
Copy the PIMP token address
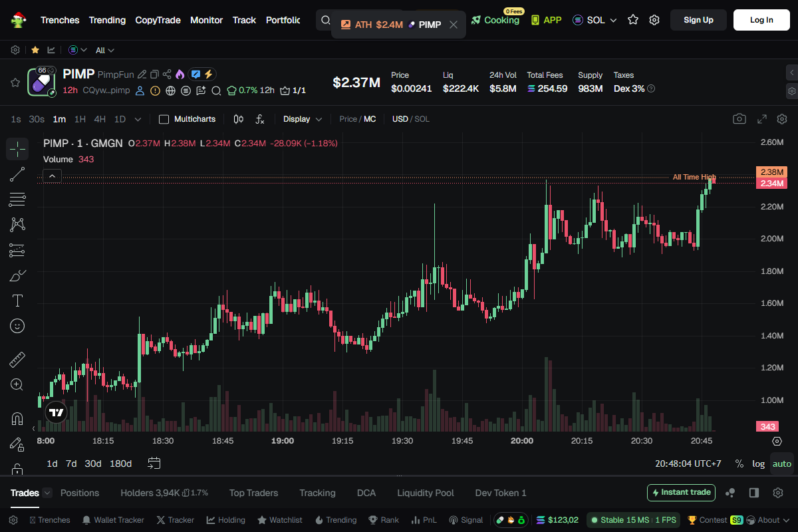click(x=154, y=74)
